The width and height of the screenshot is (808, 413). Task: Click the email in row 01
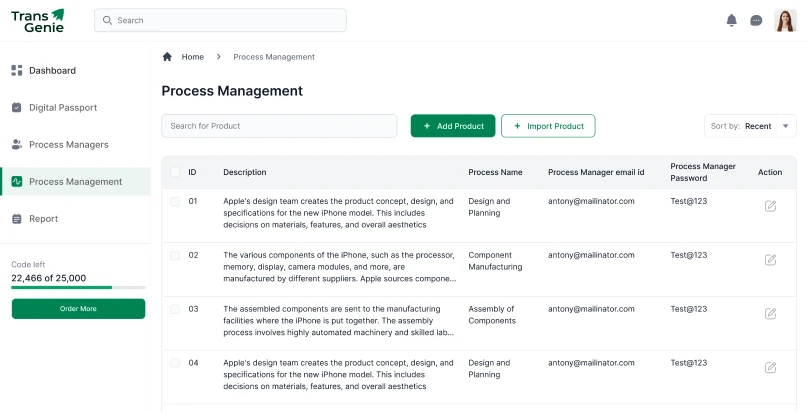click(x=591, y=201)
